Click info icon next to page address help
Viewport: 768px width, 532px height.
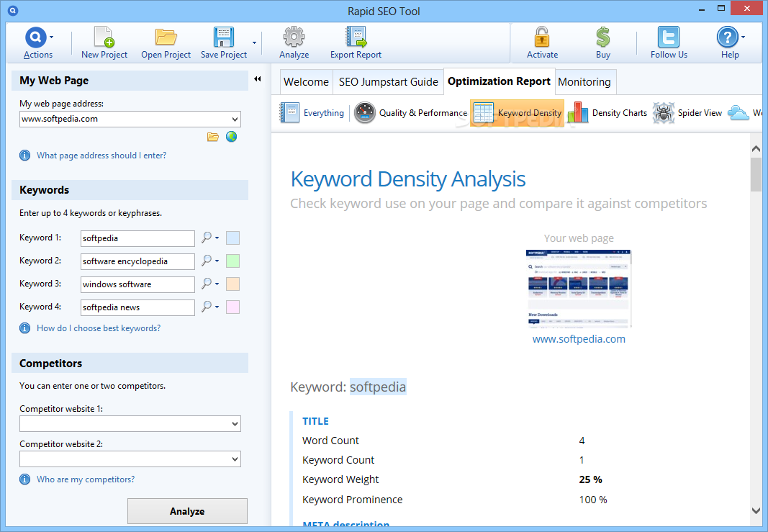pyautogui.click(x=24, y=155)
